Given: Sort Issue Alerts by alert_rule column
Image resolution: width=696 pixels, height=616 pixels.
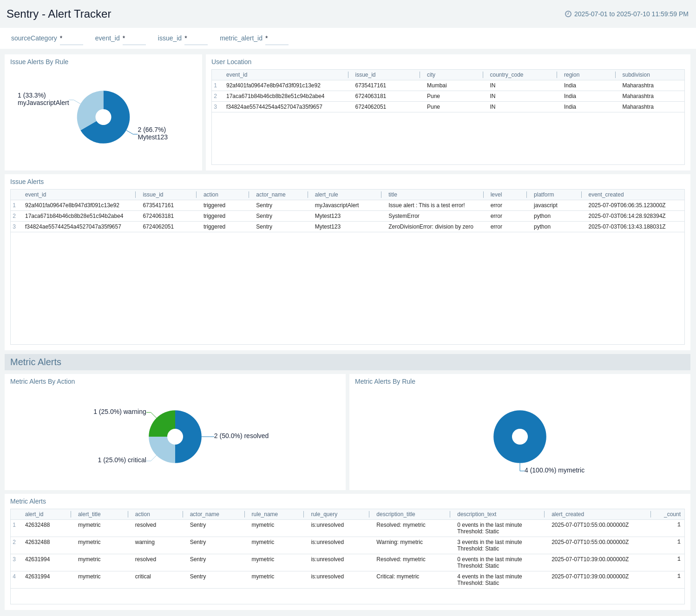Looking at the screenshot, I should [x=326, y=195].
